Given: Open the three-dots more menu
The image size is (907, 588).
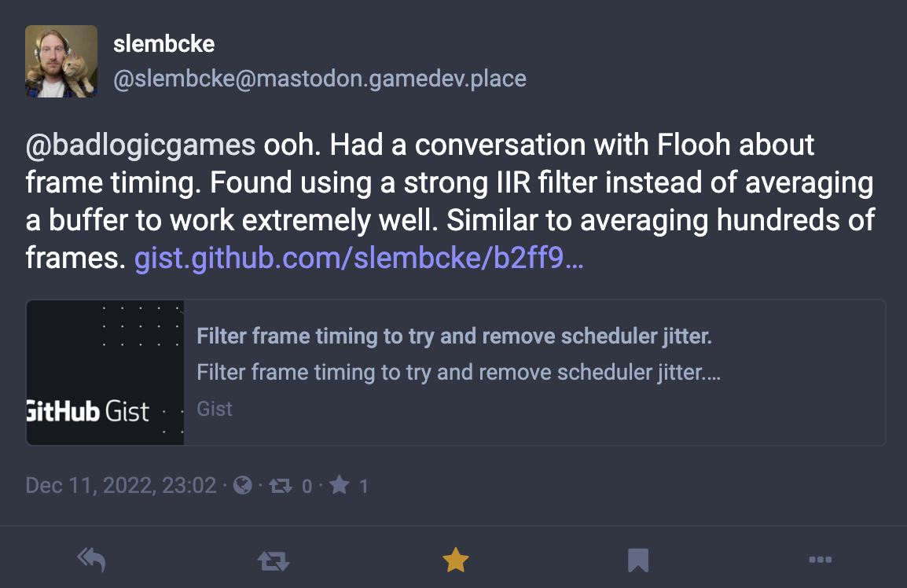Looking at the screenshot, I should click(x=821, y=560).
